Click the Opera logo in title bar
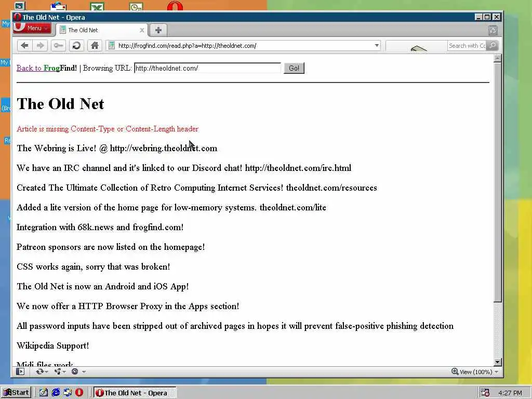This screenshot has width=532, height=399. tap(17, 17)
